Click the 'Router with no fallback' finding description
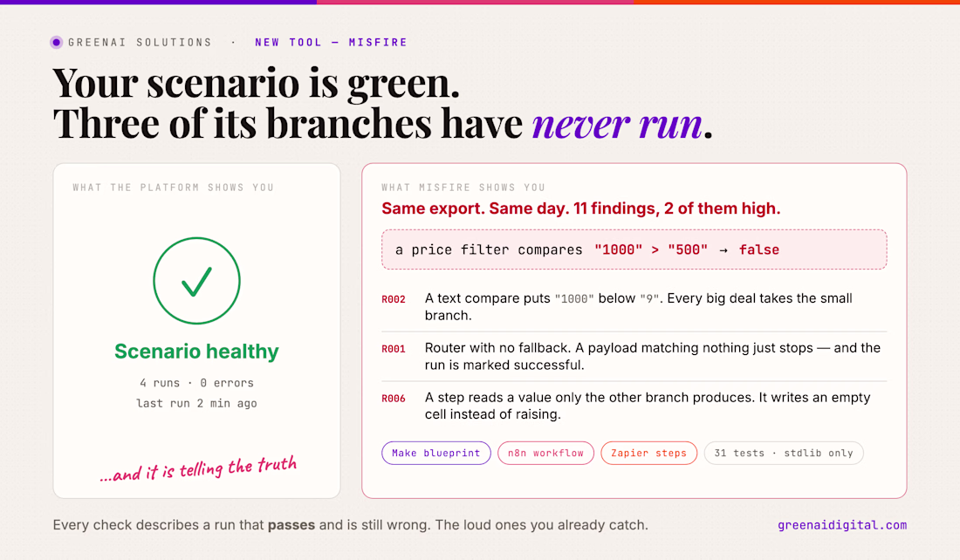This screenshot has height=560, width=960. click(x=653, y=356)
